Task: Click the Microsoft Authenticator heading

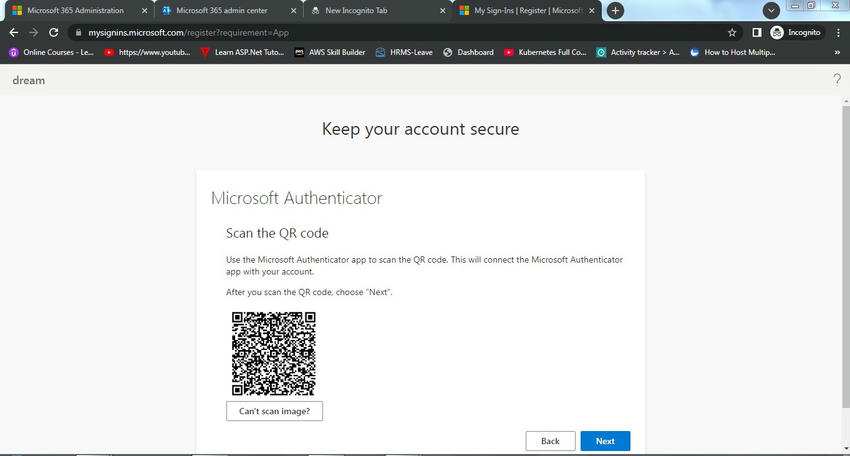Action: (296, 198)
